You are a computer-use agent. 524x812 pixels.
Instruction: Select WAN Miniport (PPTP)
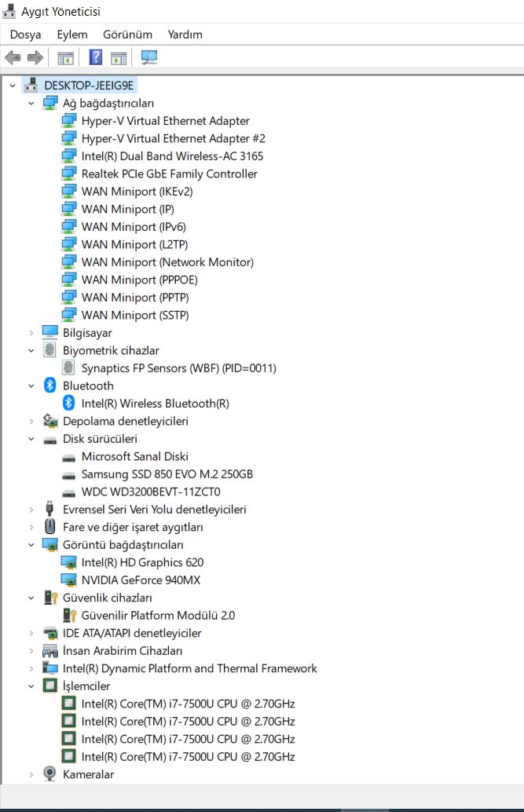[135, 298]
